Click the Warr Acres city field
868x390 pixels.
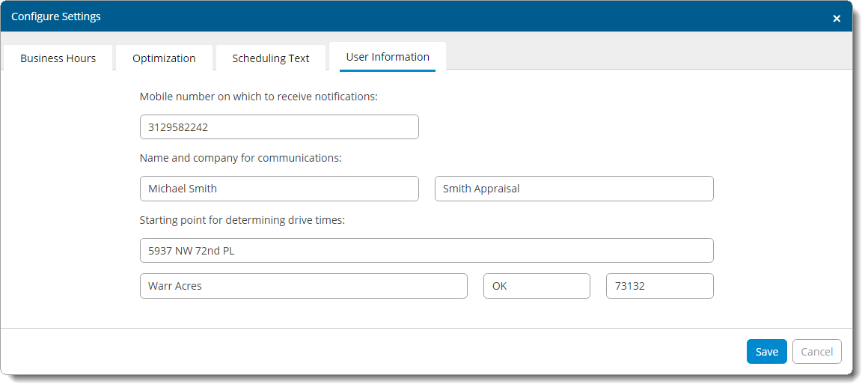point(303,286)
